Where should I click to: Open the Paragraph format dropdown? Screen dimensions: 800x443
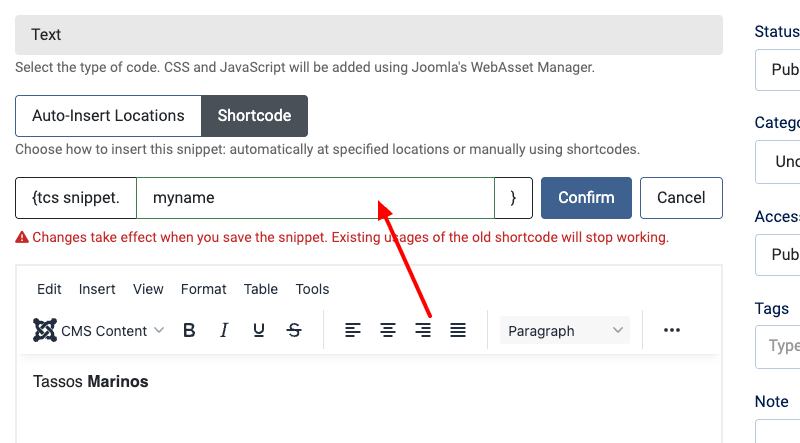coord(565,331)
